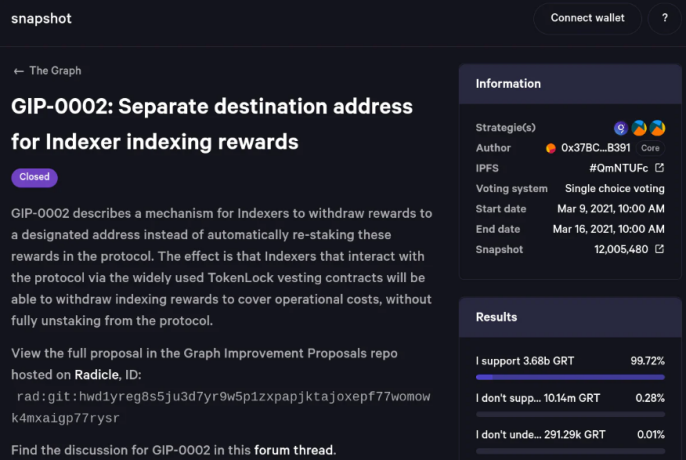Click the Information panel header
Image resolution: width=686 pixels, height=460 pixels.
[570, 84]
